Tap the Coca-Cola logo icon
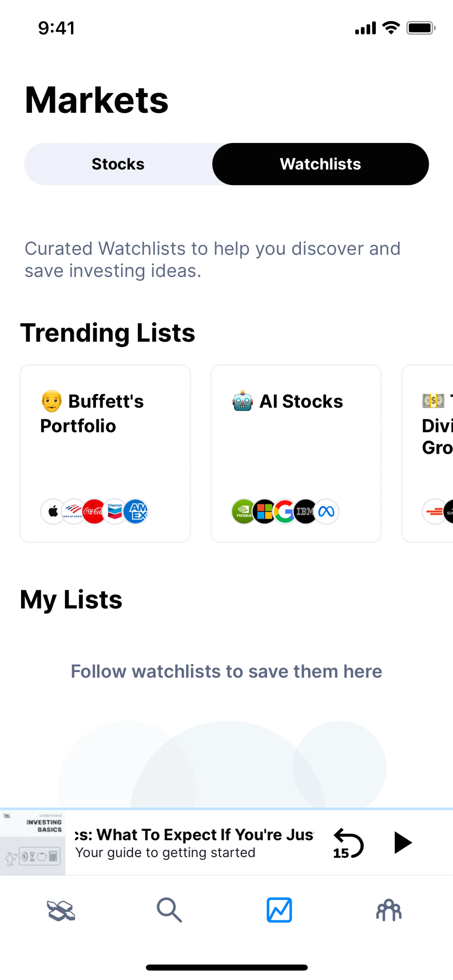This screenshot has width=453, height=980. (x=94, y=511)
